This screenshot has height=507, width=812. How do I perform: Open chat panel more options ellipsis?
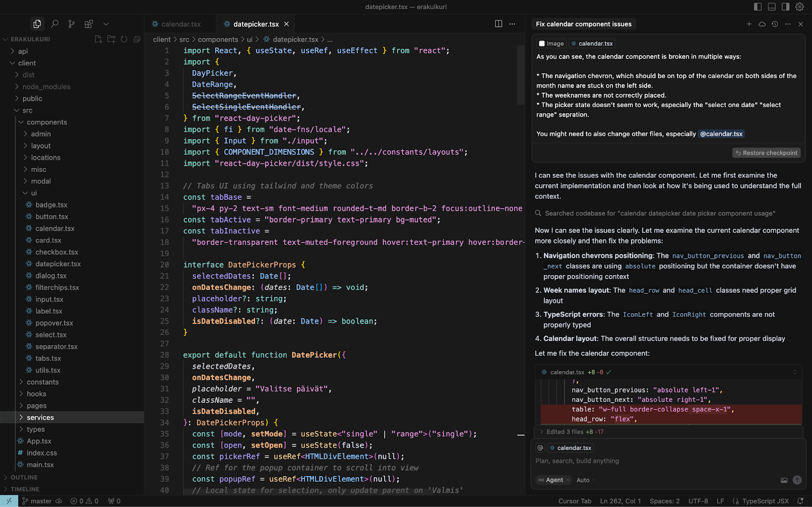click(788, 24)
